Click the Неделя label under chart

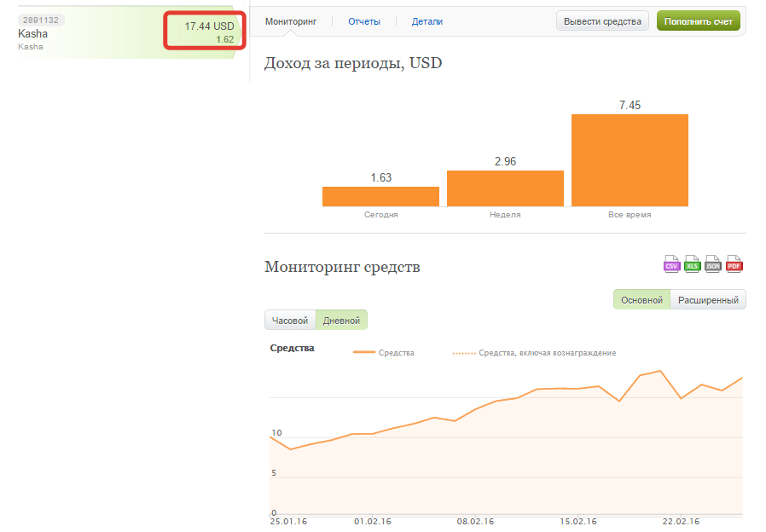(x=505, y=214)
